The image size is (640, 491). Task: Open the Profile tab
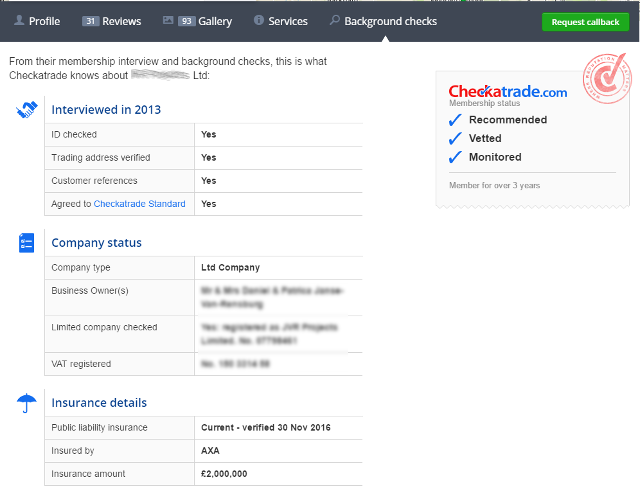(x=37, y=21)
